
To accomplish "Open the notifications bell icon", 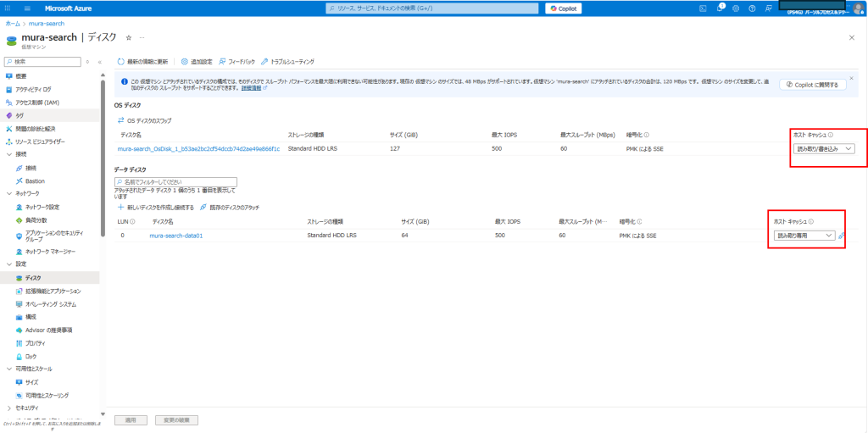I will (719, 8).
